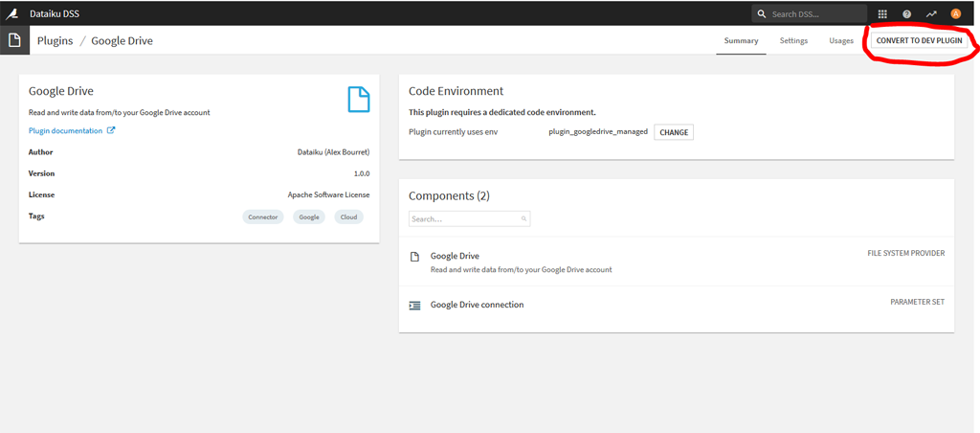The height and width of the screenshot is (433, 980).
Task: Open the orange user profile avatar
Action: [x=956, y=13]
